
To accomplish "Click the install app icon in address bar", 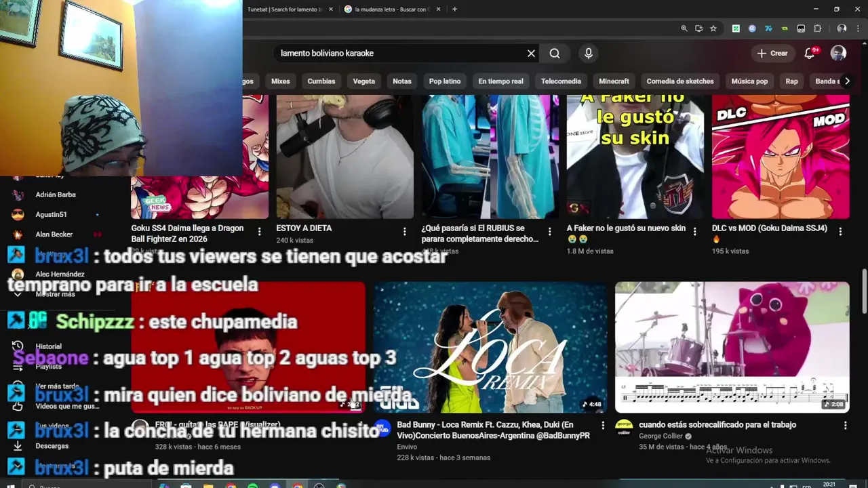I will [698, 28].
